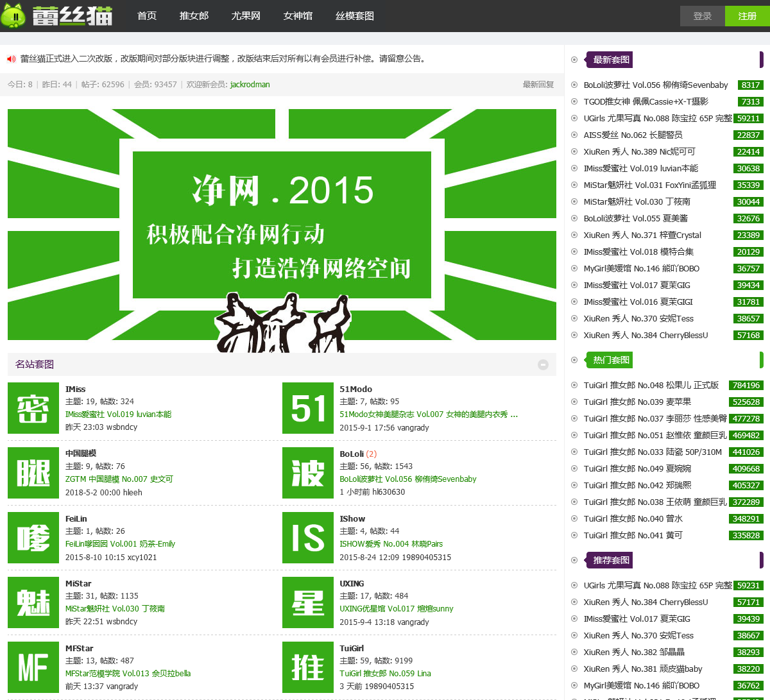Click bullet icon beside 推荐套图 heading
This screenshot has height=700, width=770.
pos(574,560)
